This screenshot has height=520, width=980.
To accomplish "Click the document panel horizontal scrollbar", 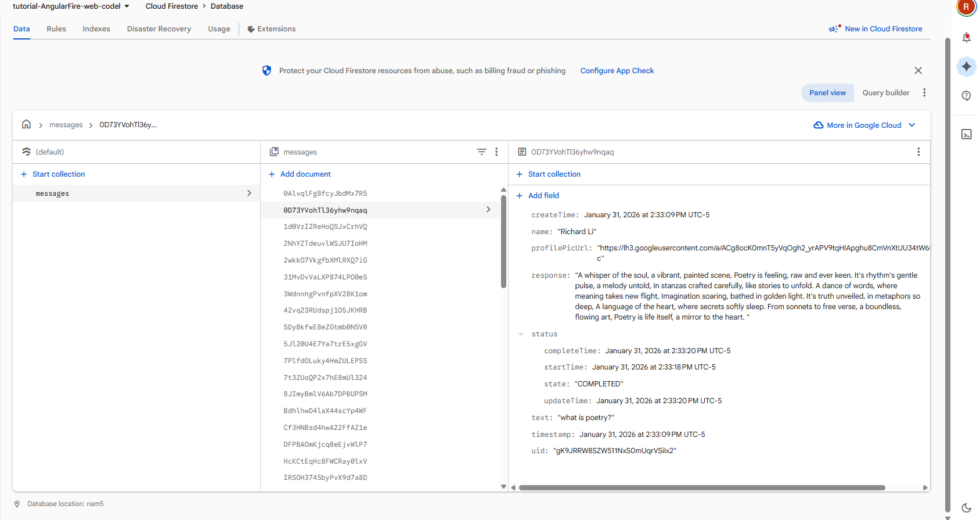I will point(701,487).
